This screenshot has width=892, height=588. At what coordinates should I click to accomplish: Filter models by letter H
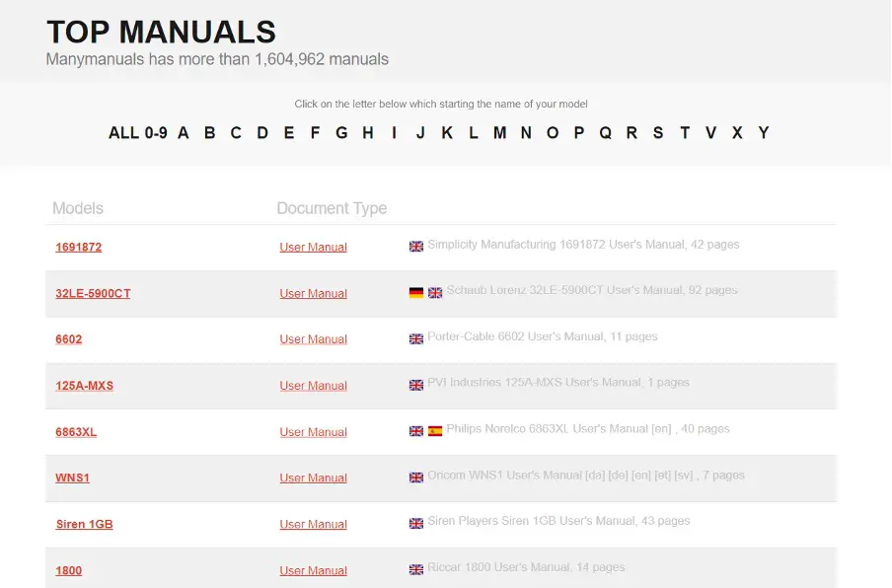(x=368, y=132)
